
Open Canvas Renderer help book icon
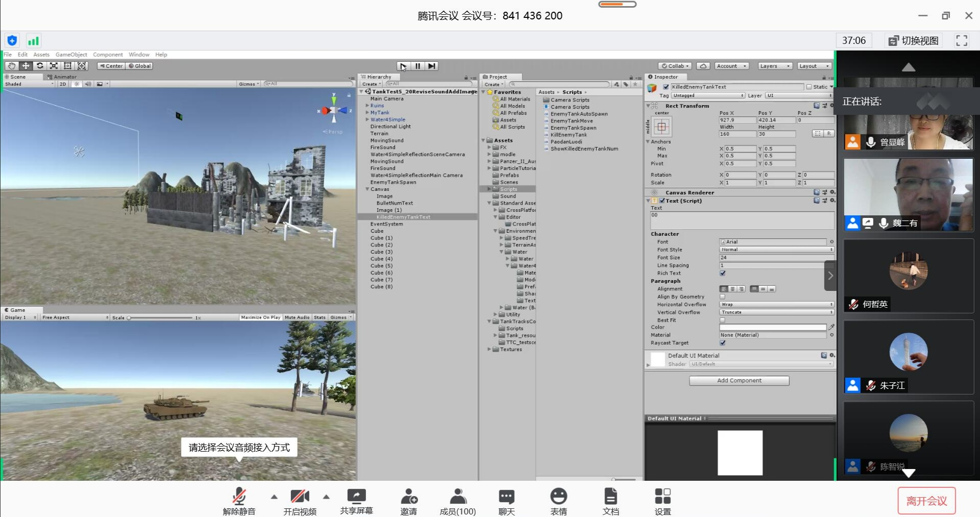(817, 192)
